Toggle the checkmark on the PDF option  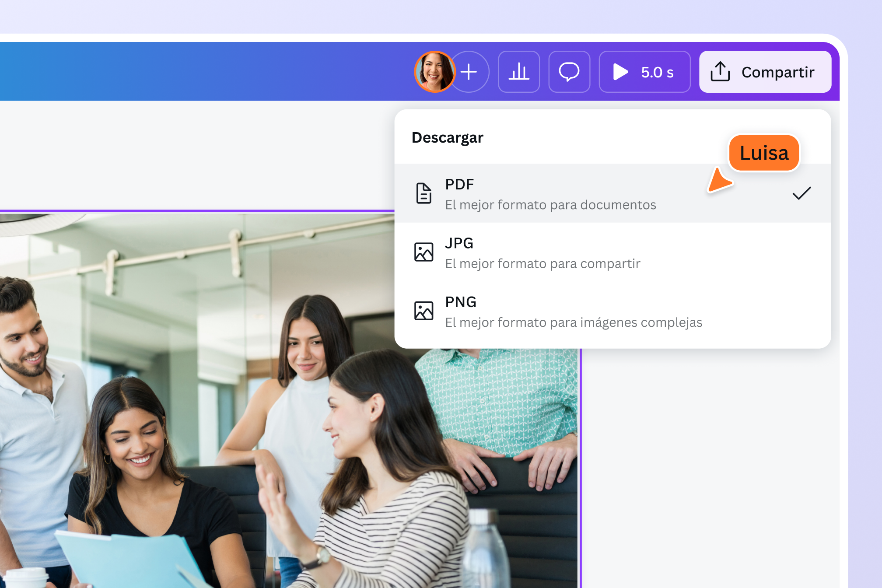pyautogui.click(x=801, y=193)
